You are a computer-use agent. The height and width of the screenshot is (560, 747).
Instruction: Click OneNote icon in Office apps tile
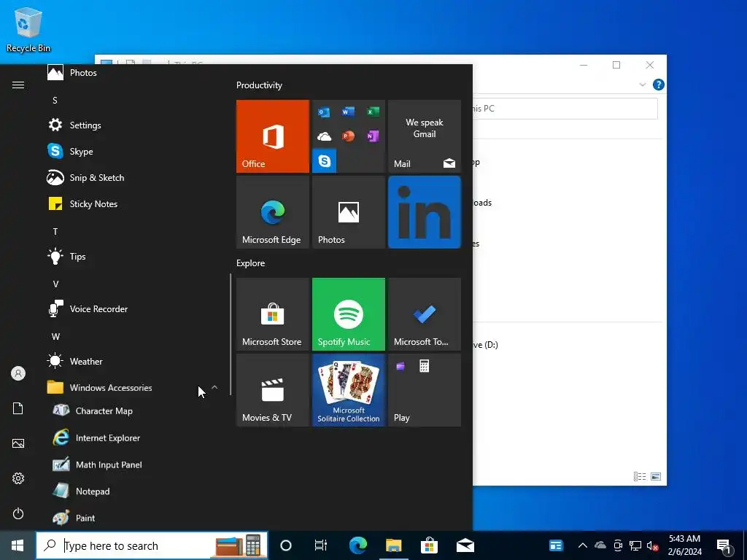(373, 136)
